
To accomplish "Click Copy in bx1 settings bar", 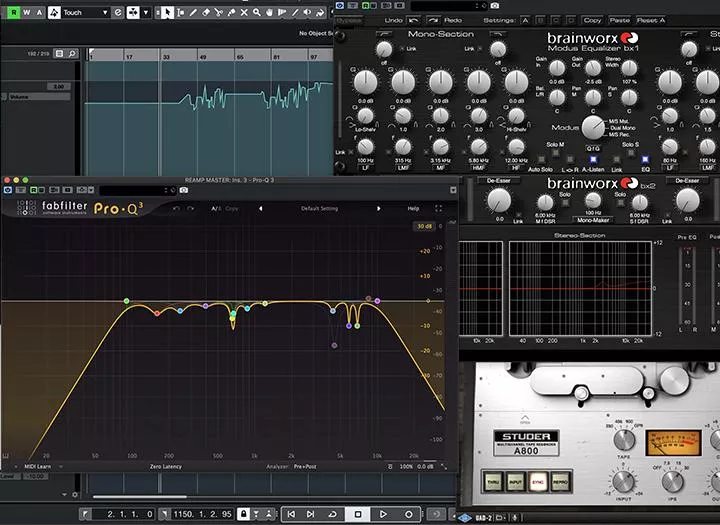I will point(592,20).
